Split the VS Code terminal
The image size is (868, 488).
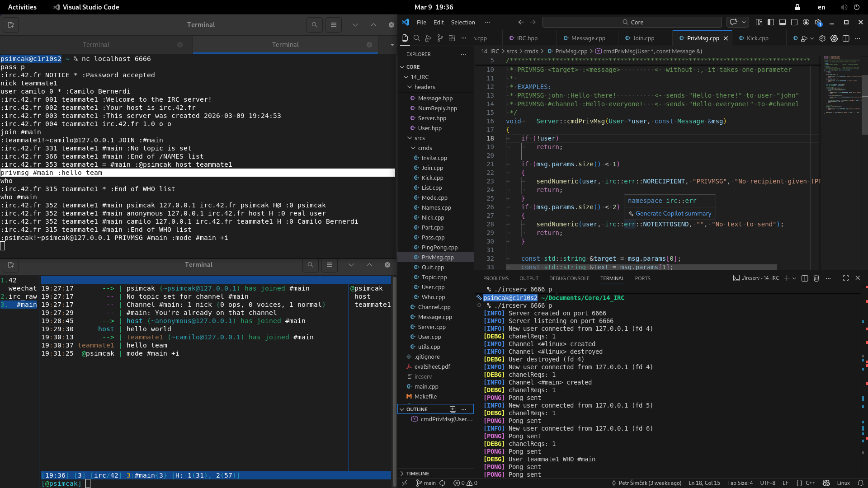pyautogui.click(x=805, y=278)
